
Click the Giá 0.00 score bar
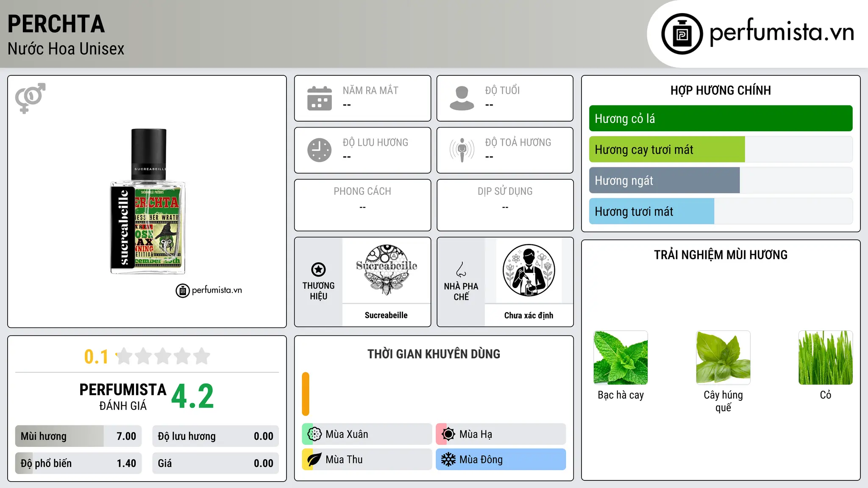click(x=215, y=463)
